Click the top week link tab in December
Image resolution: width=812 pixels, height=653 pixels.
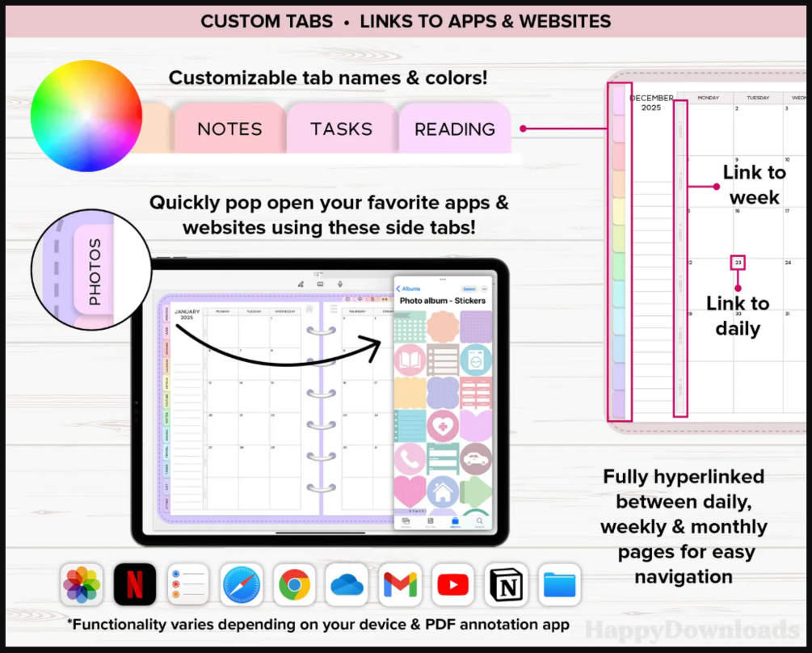tap(680, 129)
